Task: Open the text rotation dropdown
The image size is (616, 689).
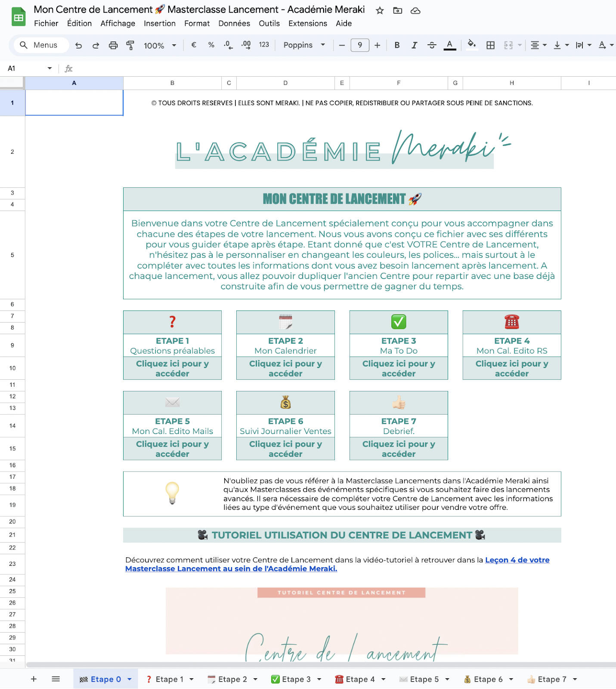Action: tap(606, 45)
